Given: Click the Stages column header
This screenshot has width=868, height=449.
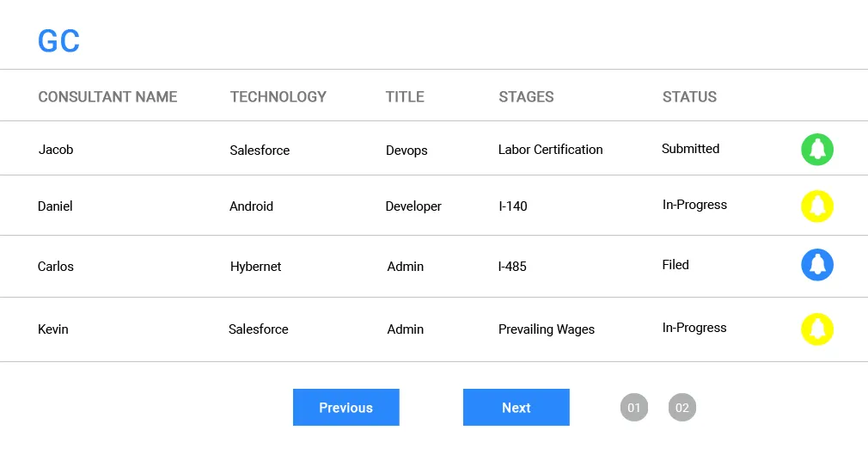Looking at the screenshot, I should click(x=526, y=97).
